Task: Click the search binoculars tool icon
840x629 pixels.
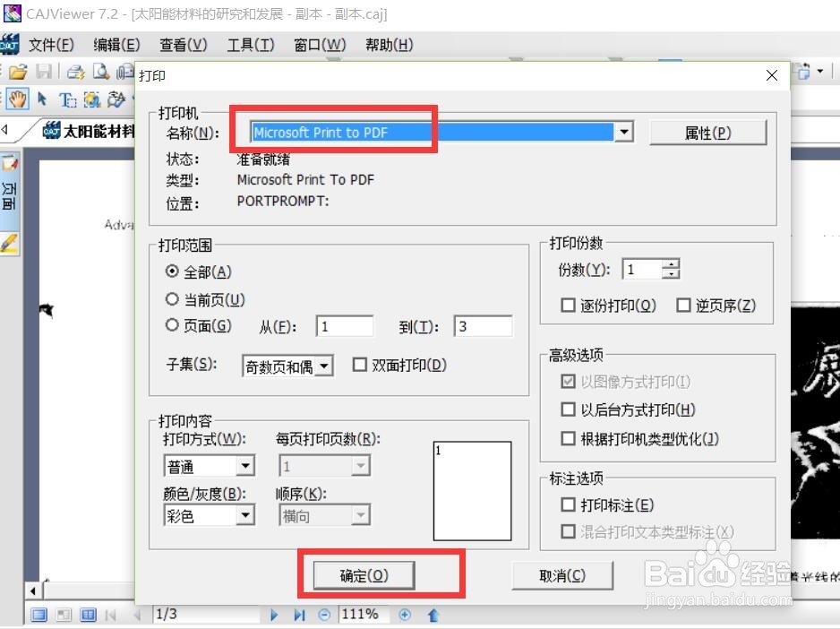Action: click(x=116, y=99)
